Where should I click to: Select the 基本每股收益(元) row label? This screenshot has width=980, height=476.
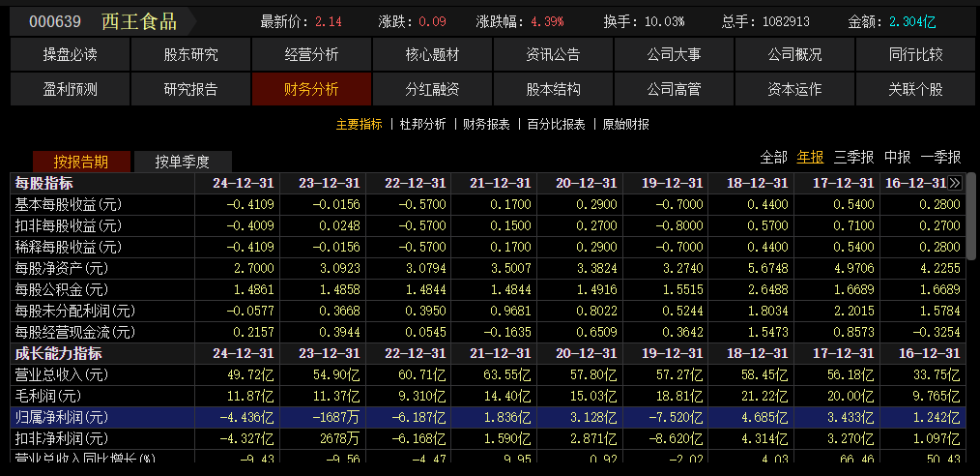pyautogui.click(x=68, y=204)
